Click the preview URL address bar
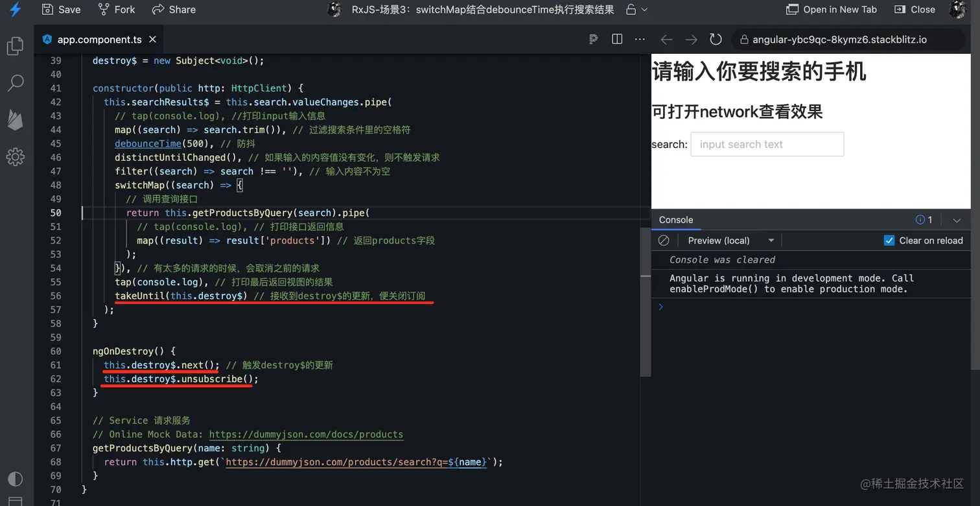The image size is (980, 506). 849,40
